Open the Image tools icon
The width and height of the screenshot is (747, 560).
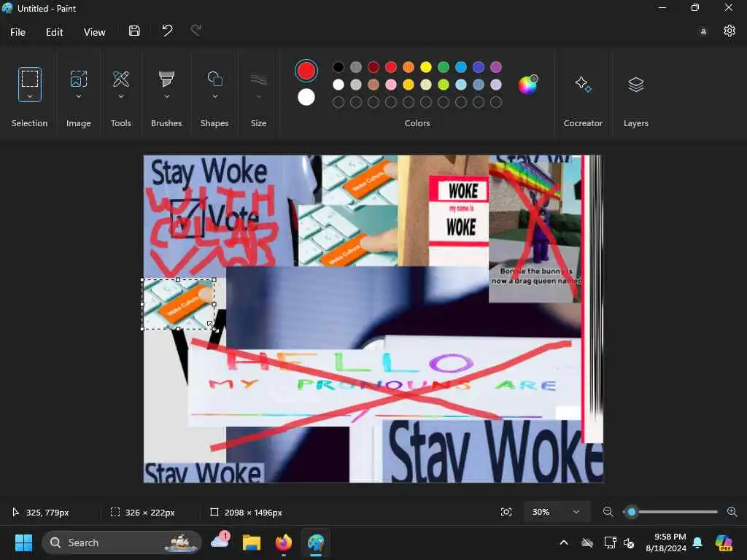pos(79,79)
